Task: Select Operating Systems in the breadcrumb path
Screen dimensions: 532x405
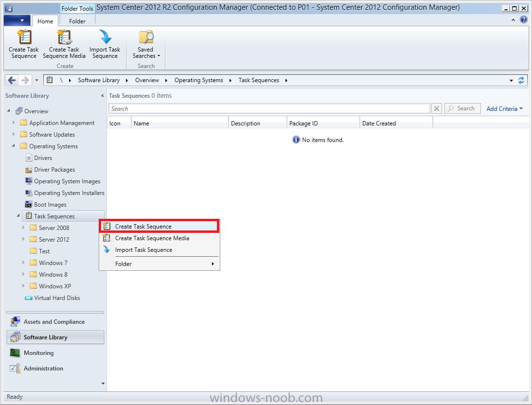Action: (x=199, y=80)
